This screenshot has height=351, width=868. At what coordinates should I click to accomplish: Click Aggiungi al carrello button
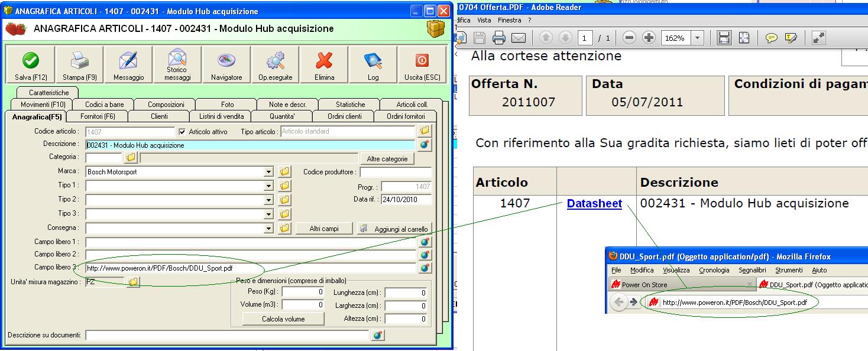(x=394, y=229)
